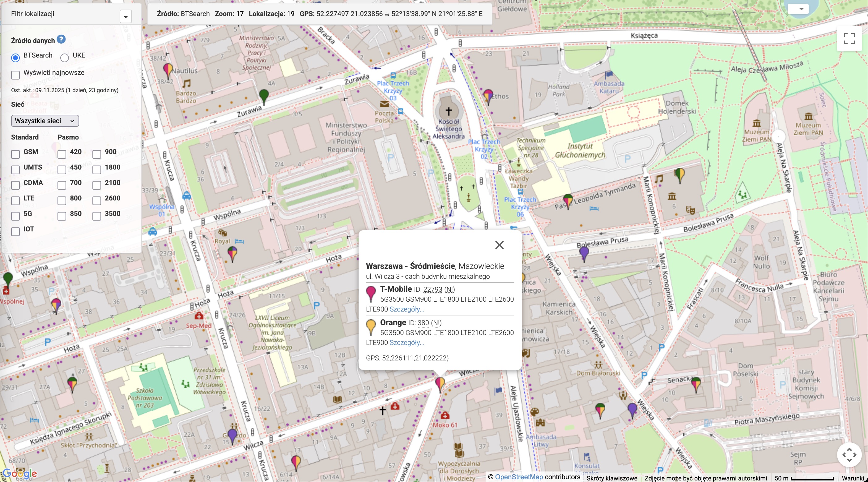This screenshot has width=868, height=482.
Task: Collapse the Filtr lokalizacji panel
Action: pos(126,16)
